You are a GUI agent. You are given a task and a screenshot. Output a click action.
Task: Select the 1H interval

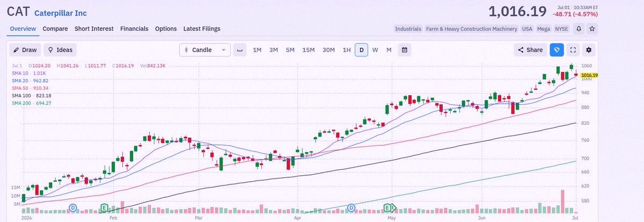(x=347, y=50)
